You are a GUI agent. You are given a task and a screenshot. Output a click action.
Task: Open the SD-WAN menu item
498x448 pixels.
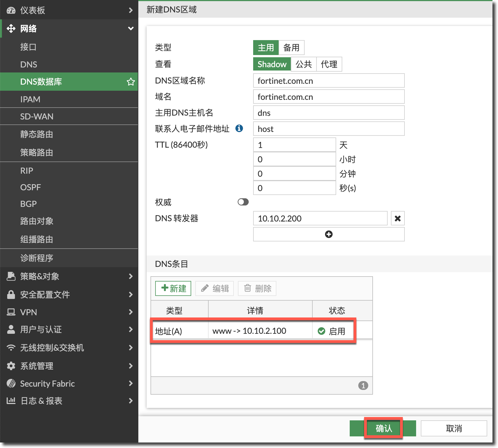pos(37,116)
